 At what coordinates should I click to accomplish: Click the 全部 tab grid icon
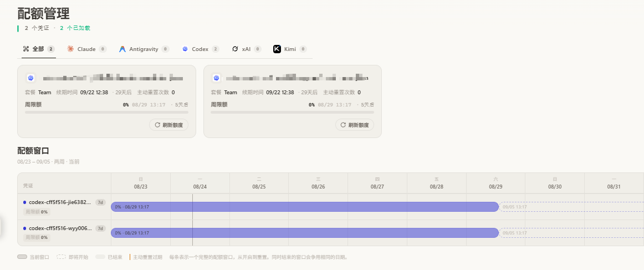click(x=26, y=49)
